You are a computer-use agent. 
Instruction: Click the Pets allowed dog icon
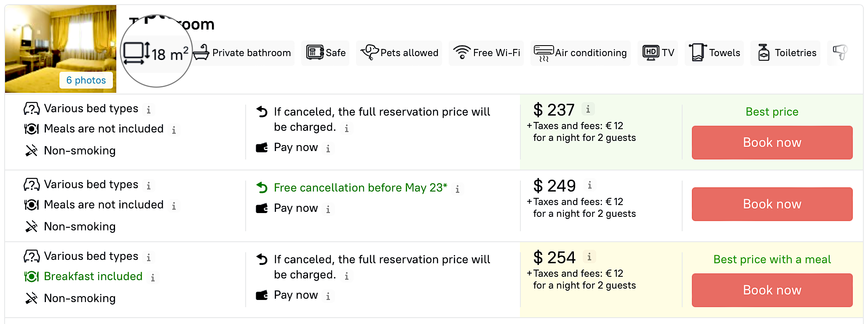370,53
